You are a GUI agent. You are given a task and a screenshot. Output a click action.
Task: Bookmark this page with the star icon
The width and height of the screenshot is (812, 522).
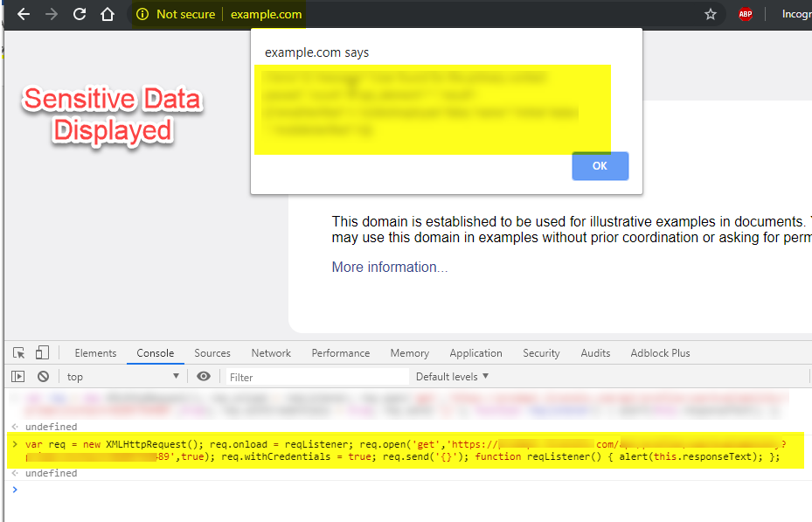pyautogui.click(x=711, y=14)
